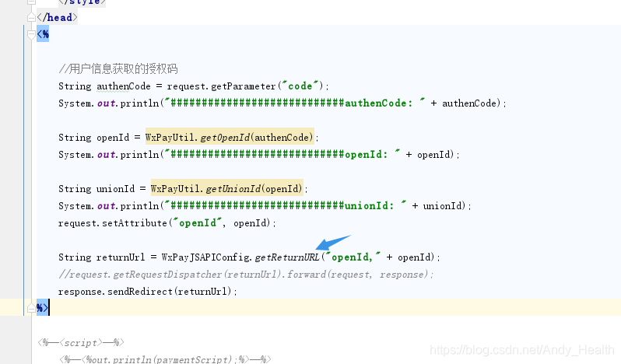Click the getReturnURL method call
This screenshot has width=621, height=364.
pos(287,257)
